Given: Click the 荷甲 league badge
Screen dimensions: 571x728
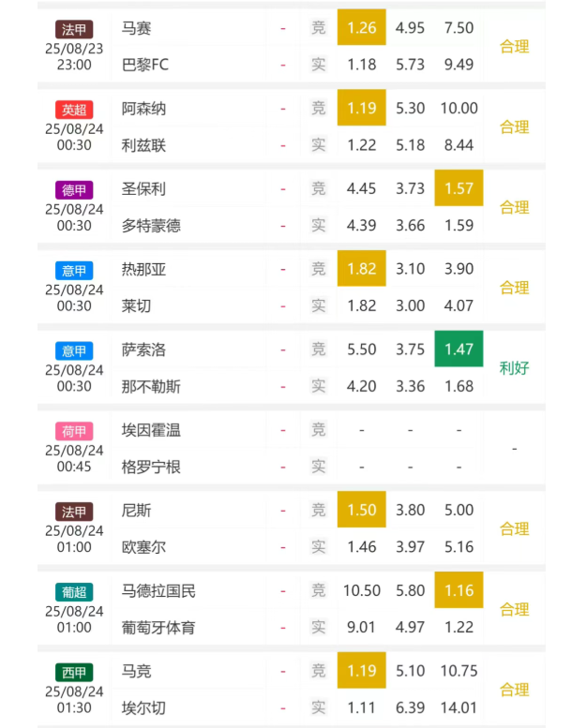Looking at the screenshot, I should pyautogui.click(x=74, y=431).
